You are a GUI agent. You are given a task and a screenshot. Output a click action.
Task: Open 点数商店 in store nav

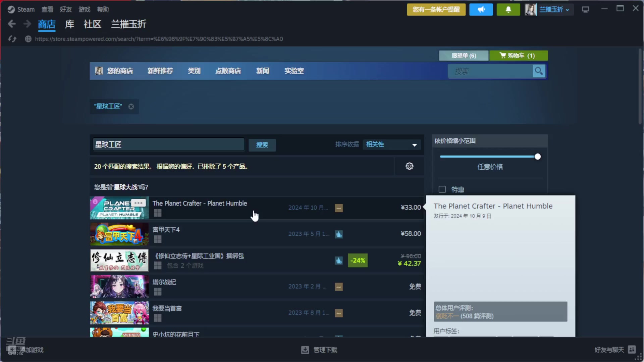point(228,71)
